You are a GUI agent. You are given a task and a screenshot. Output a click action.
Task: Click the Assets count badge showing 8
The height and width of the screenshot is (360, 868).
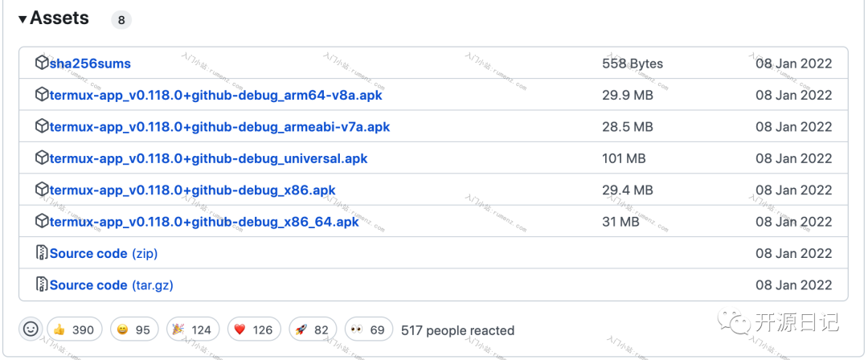(x=121, y=21)
